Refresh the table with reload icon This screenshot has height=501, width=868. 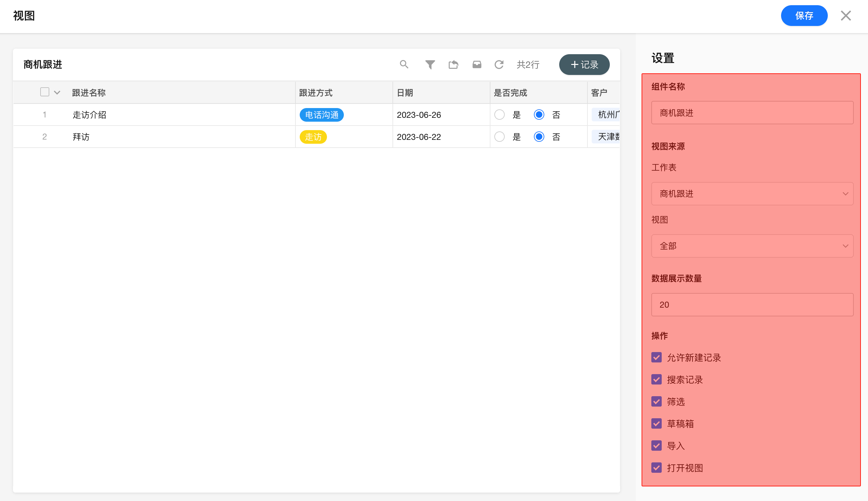coord(499,64)
